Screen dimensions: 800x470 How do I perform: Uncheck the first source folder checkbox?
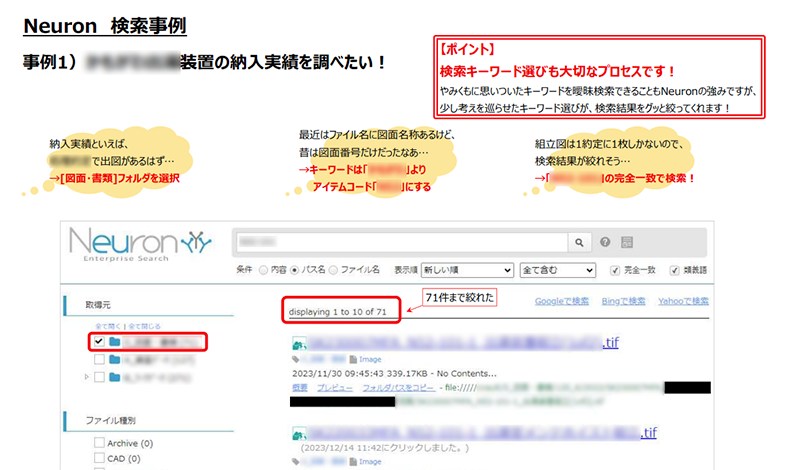pyautogui.click(x=99, y=341)
